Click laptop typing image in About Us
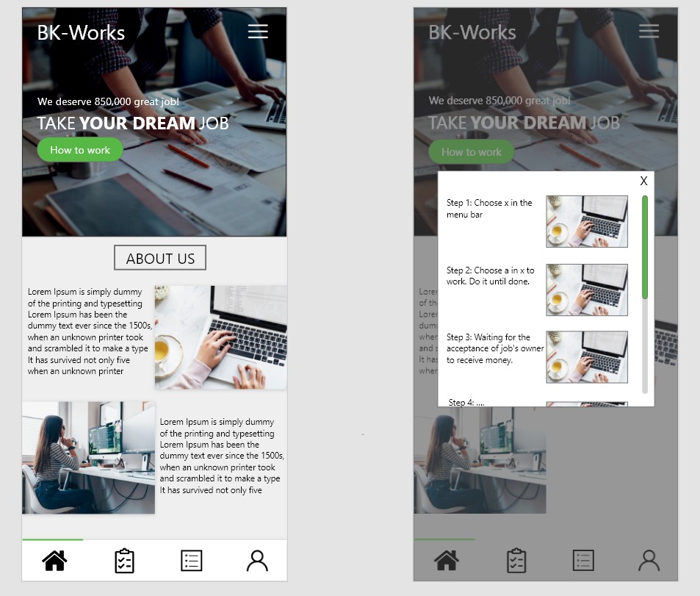 pos(221,337)
